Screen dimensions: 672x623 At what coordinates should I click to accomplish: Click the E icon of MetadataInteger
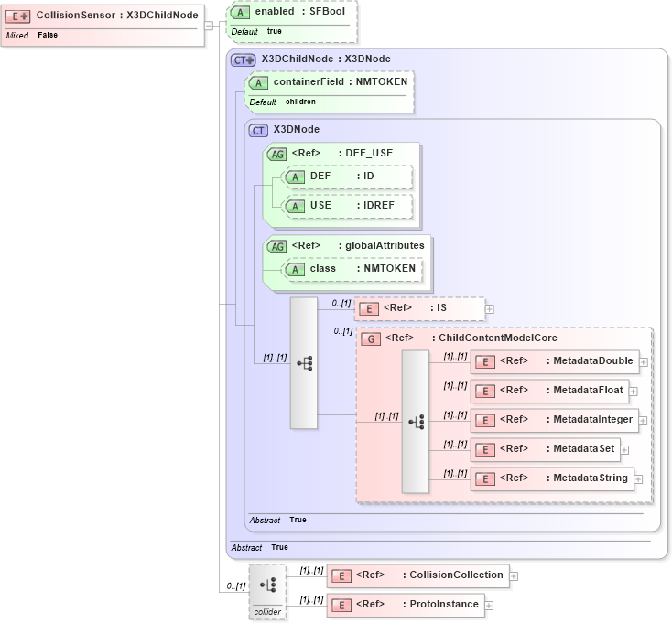pos(485,421)
